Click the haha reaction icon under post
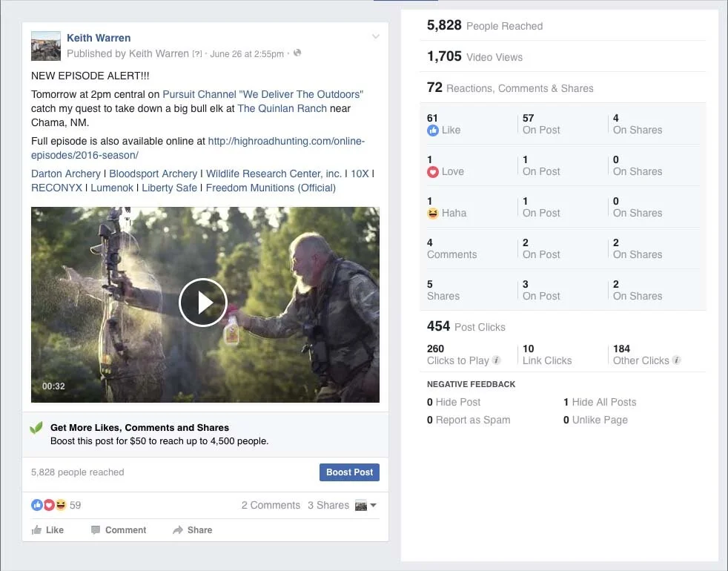Image resolution: width=728 pixels, height=571 pixels. coord(61,505)
